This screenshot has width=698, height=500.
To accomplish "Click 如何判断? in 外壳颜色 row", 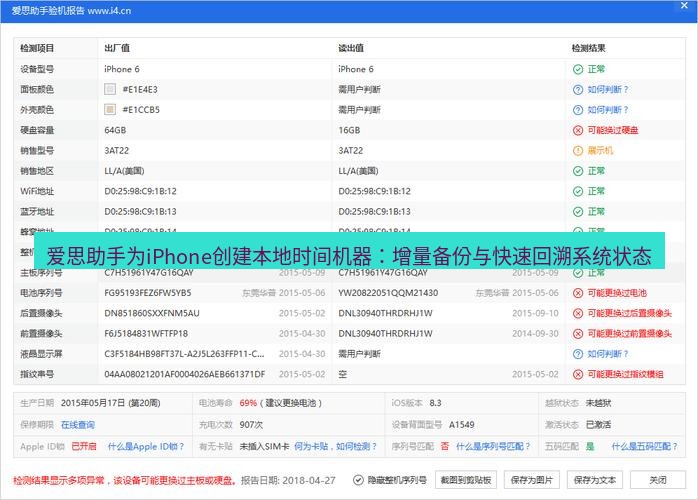I will coord(608,110).
